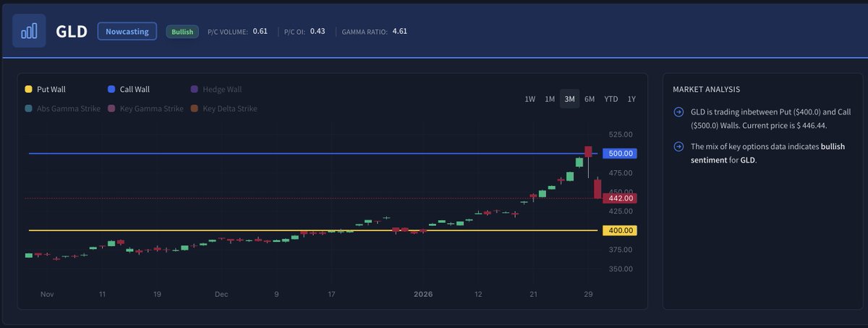Screen dimensions: 868x328
Task: Click the P/C VOLUME value 0.61
Action: coord(260,31)
